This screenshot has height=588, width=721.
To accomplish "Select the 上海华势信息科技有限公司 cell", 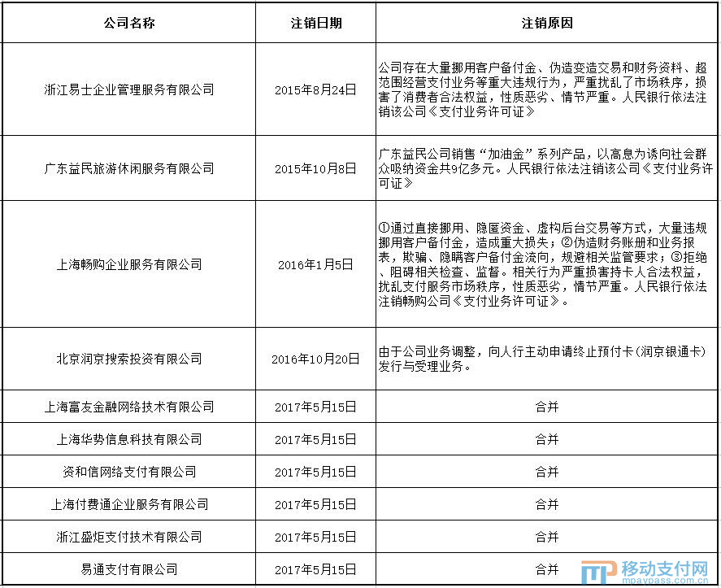I will 129,439.
